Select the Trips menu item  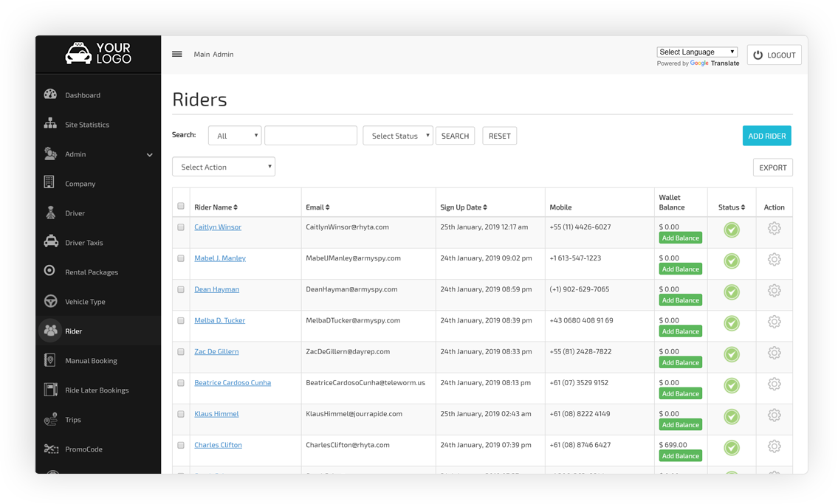(72, 419)
